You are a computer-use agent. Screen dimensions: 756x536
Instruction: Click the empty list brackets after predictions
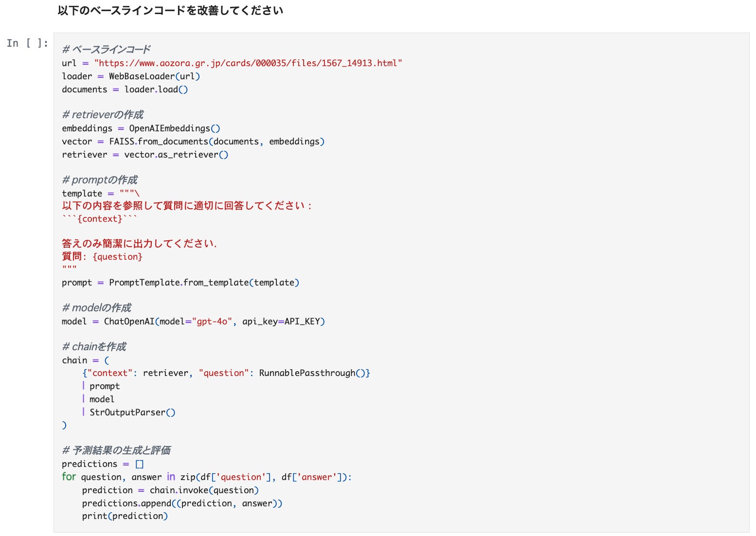[140, 464]
